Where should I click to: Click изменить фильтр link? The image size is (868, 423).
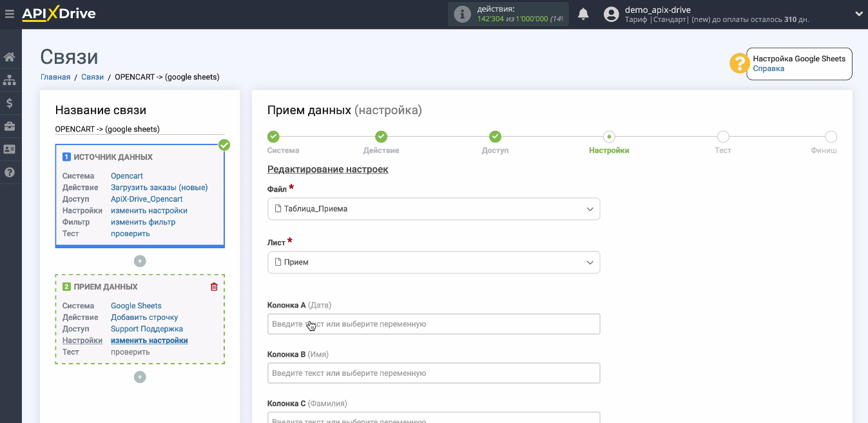point(143,222)
